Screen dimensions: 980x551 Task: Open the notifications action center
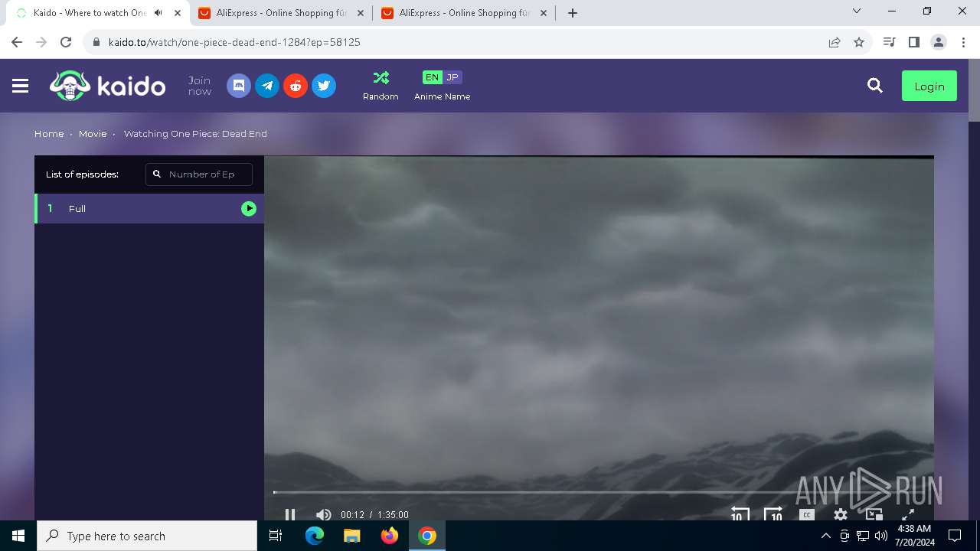point(955,536)
